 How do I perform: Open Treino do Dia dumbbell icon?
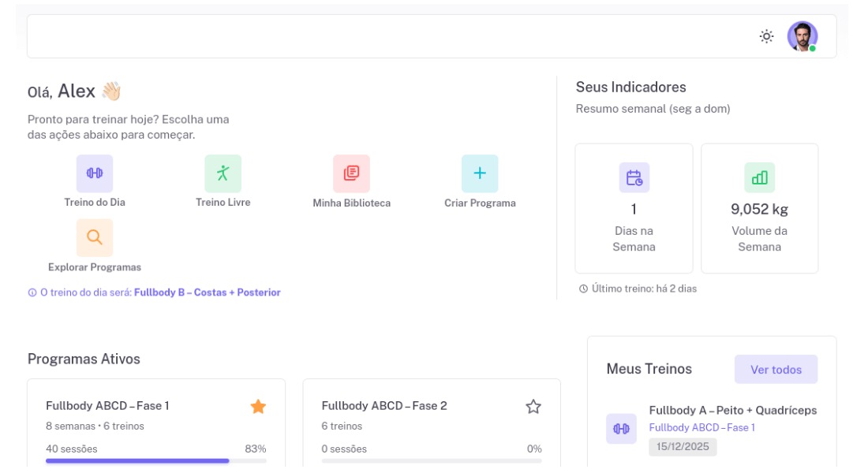(x=95, y=173)
